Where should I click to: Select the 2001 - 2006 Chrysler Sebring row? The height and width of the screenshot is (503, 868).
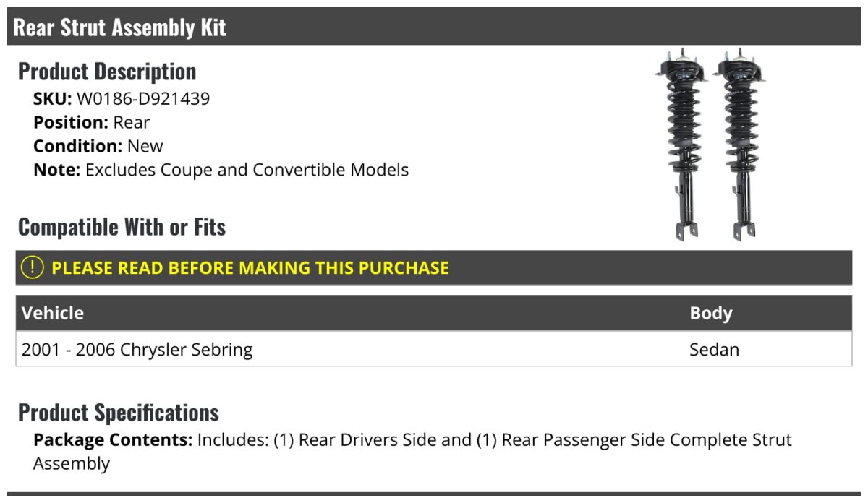click(137, 350)
